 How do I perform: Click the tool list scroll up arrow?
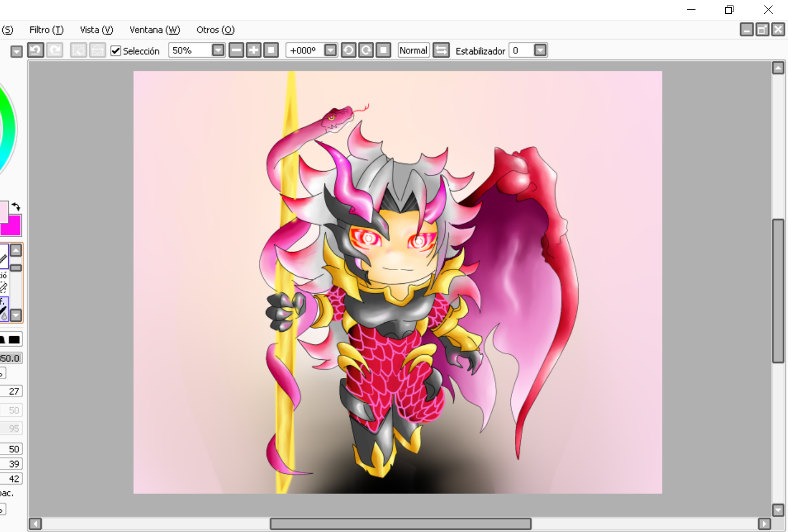16,251
